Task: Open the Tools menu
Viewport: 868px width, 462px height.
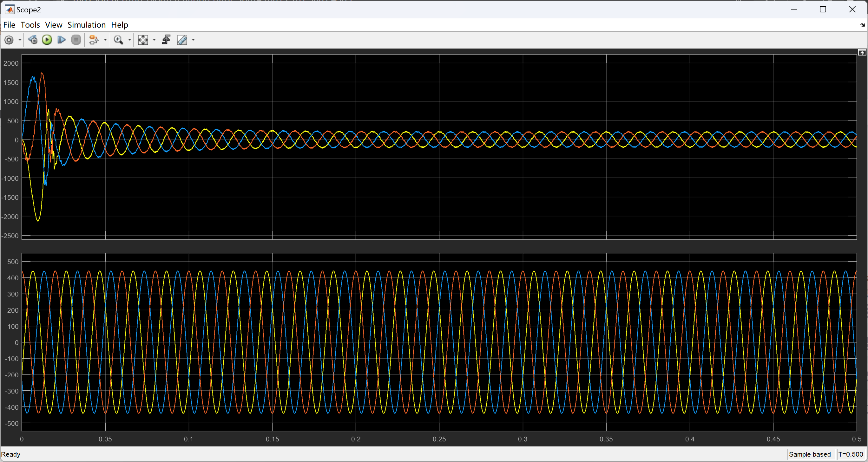Action: [x=30, y=25]
